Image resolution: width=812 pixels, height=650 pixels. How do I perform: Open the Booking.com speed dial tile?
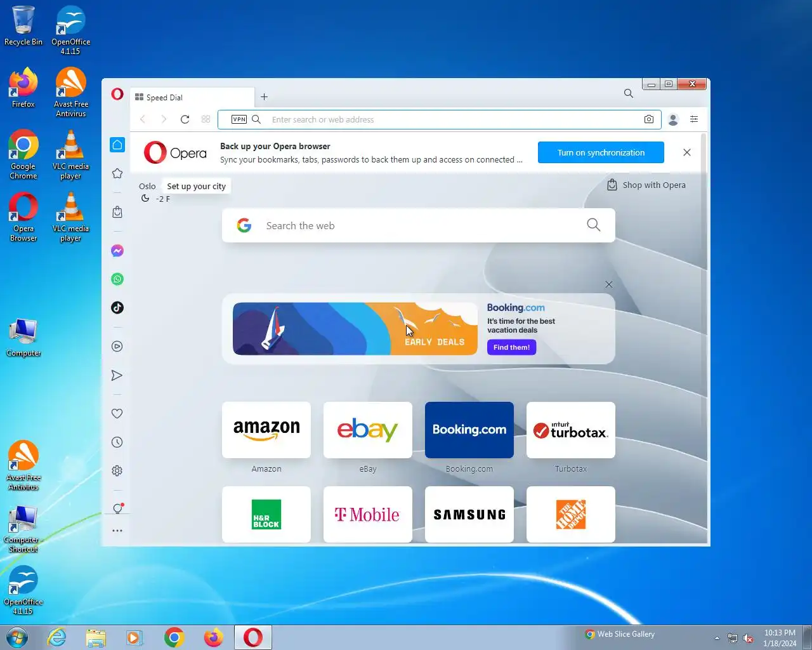tap(469, 430)
